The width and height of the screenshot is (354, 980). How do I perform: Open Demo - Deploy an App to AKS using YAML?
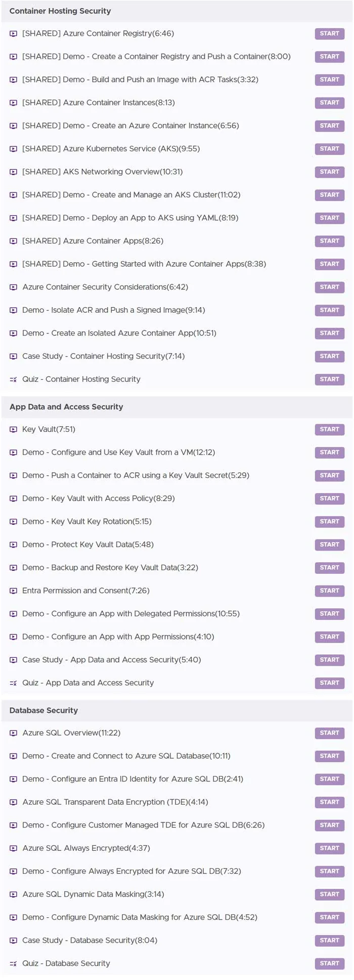[130, 218]
